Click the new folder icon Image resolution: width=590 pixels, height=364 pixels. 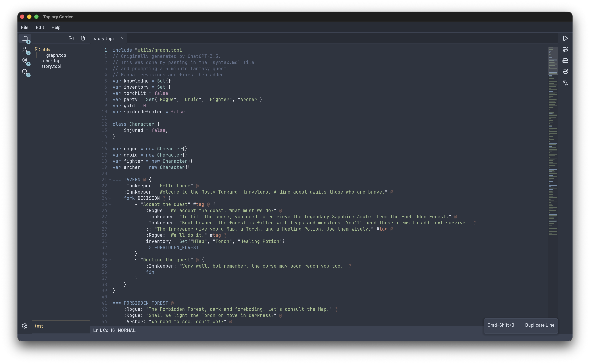point(71,38)
